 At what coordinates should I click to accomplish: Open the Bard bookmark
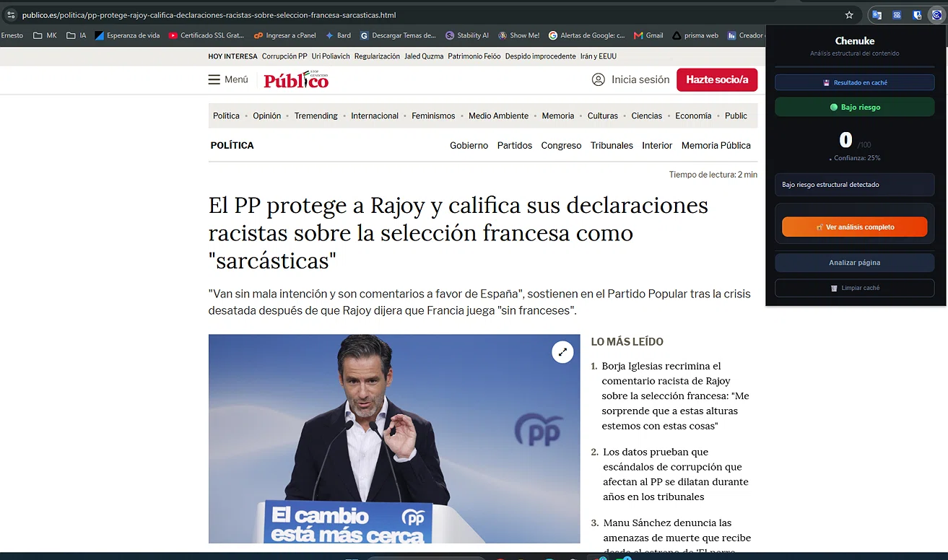338,35
